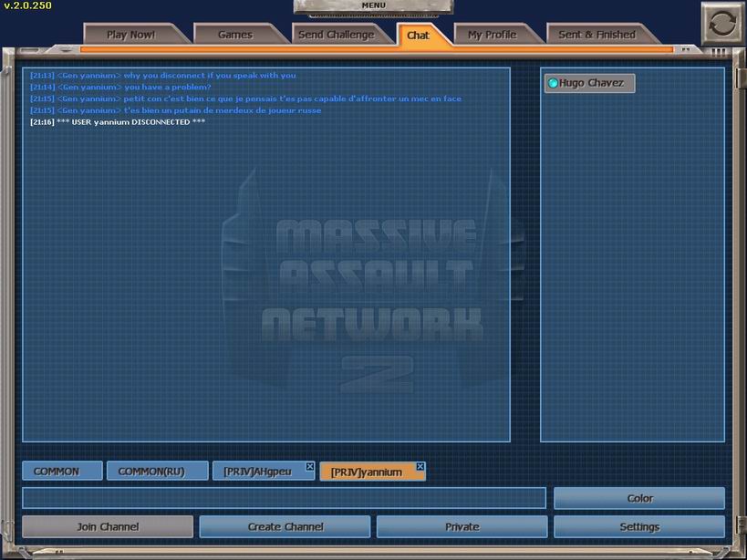Viewport: 747px width, 560px height.
Task: Switch to the COMMON channel
Action: pos(62,471)
